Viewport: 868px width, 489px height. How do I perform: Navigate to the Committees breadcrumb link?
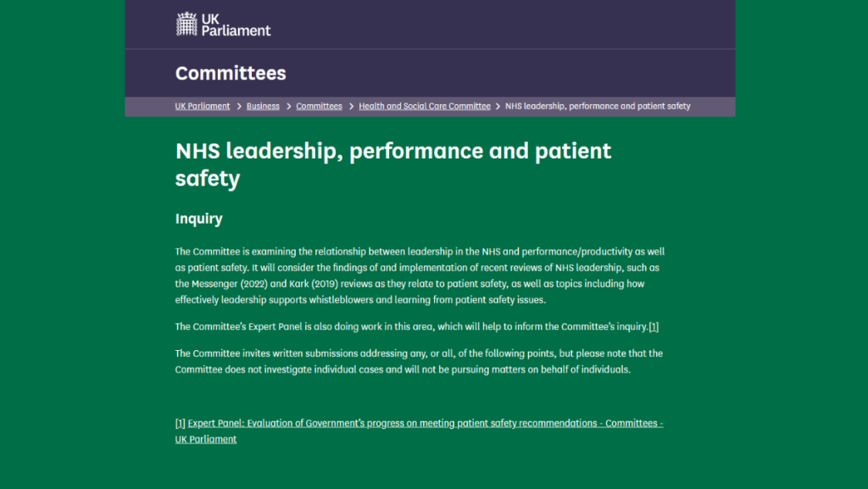click(319, 107)
